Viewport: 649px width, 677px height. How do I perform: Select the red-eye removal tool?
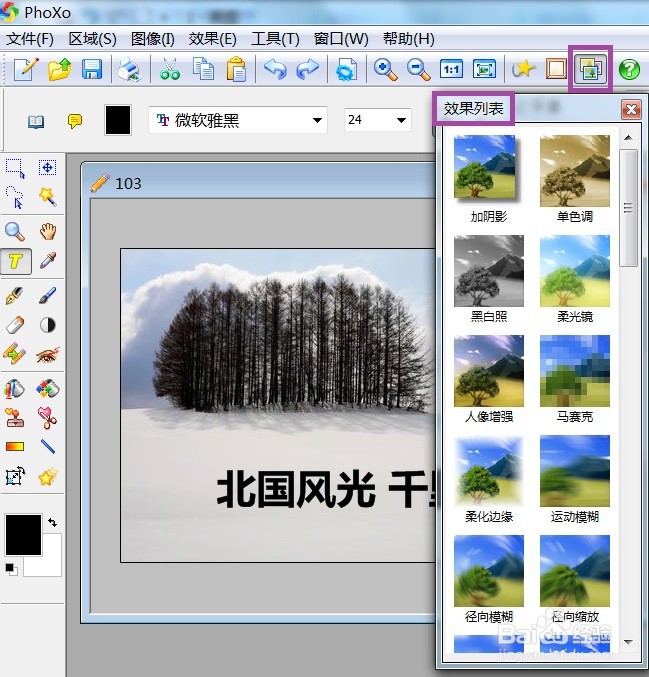tap(47, 355)
